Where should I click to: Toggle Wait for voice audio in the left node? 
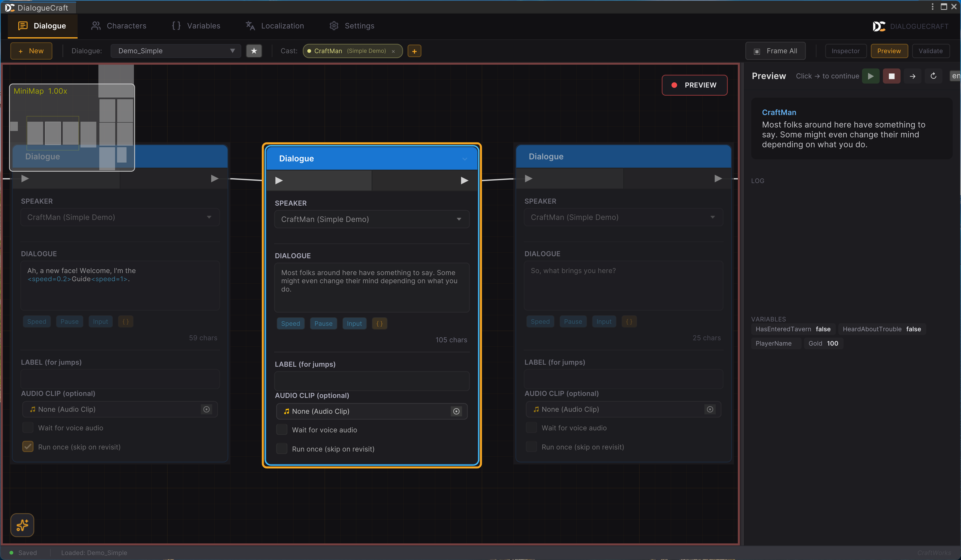click(28, 428)
